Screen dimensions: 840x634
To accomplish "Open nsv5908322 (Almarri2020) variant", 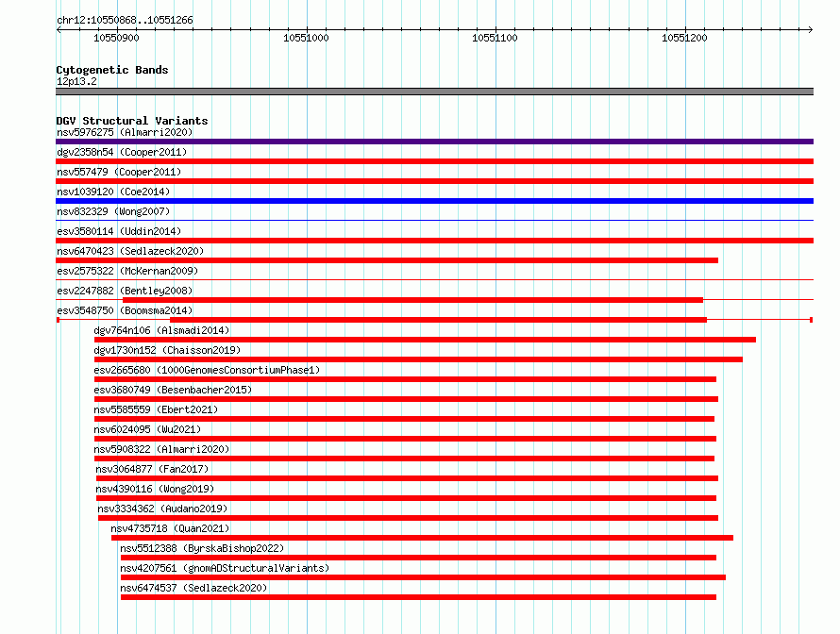I will point(161,449).
